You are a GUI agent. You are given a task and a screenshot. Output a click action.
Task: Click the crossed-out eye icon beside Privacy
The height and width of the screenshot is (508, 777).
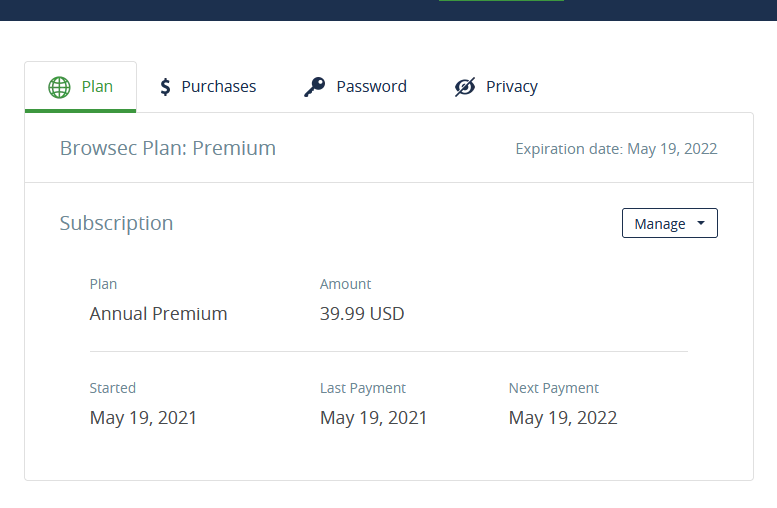tap(465, 87)
